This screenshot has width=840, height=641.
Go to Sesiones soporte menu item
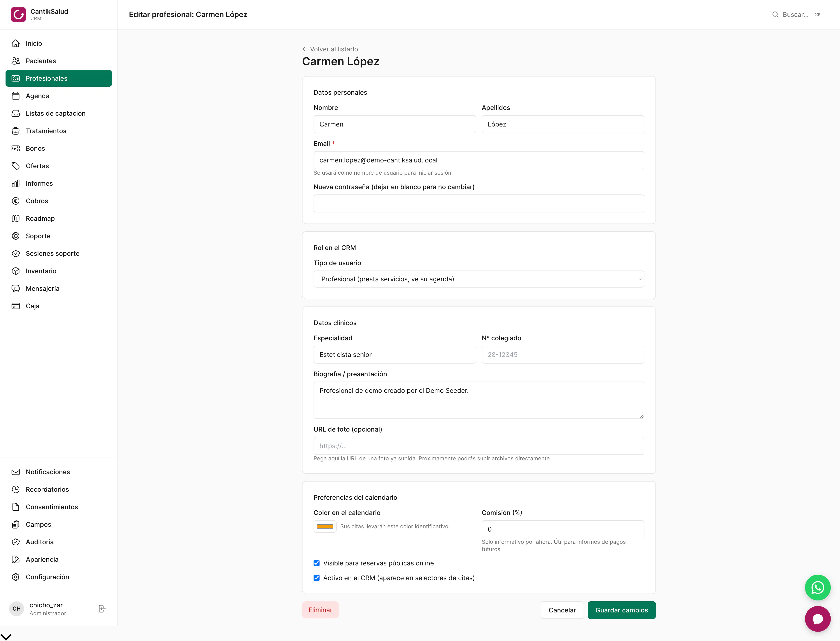click(59, 253)
